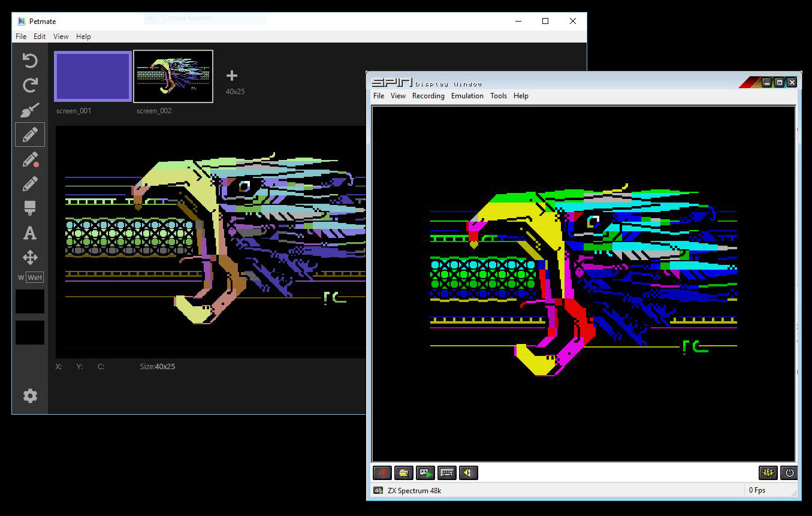The height and width of the screenshot is (516, 812).
Task: Pause emulation with red pause button
Action: [x=382, y=473]
